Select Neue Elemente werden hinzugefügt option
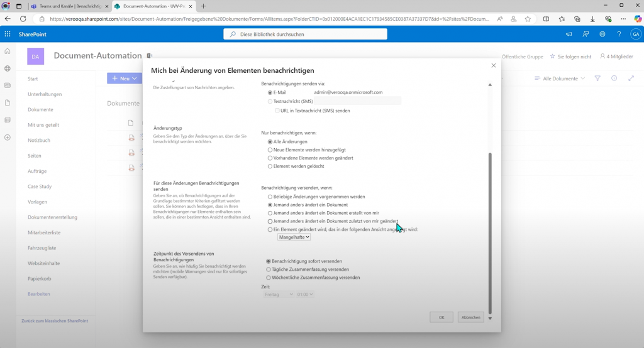The image size is (644, 348). tap(270, 150)
